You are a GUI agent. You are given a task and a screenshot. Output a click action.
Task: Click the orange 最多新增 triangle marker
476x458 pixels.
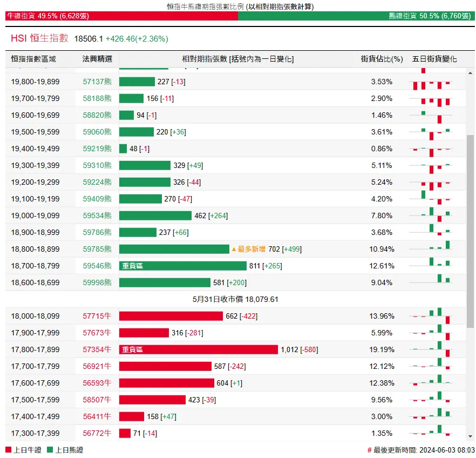(234, 250)
